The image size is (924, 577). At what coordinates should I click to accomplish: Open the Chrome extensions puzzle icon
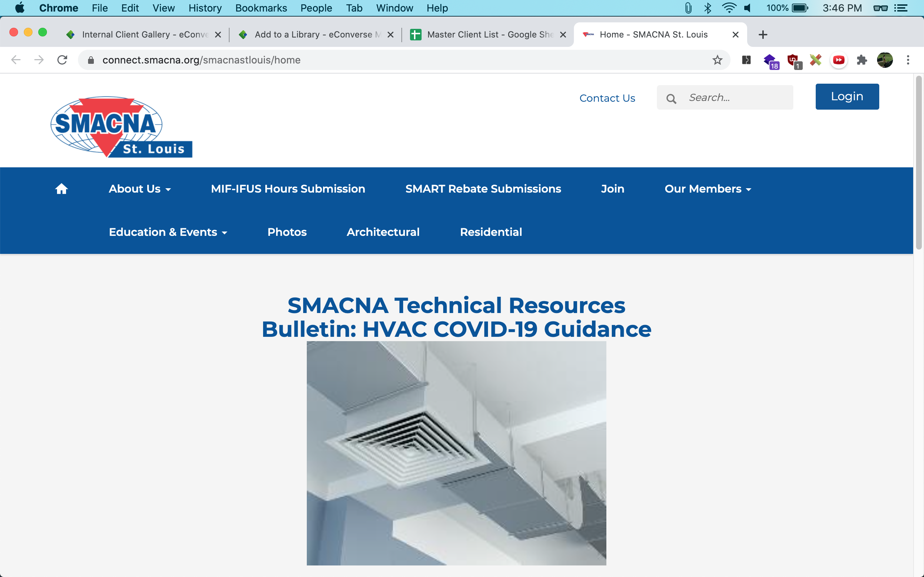pos(862,60)
